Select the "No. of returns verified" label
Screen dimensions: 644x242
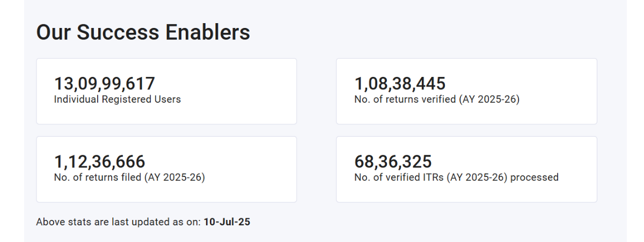405,99
